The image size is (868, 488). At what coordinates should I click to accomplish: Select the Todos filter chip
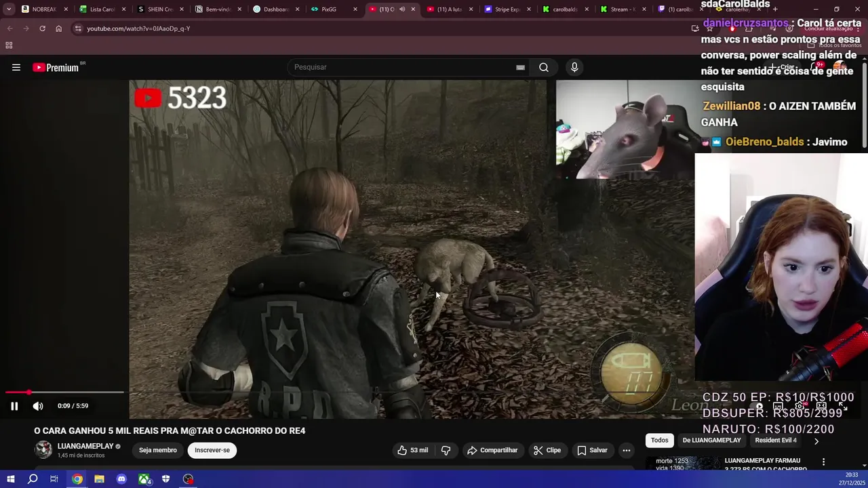click(x=660, y=441)
